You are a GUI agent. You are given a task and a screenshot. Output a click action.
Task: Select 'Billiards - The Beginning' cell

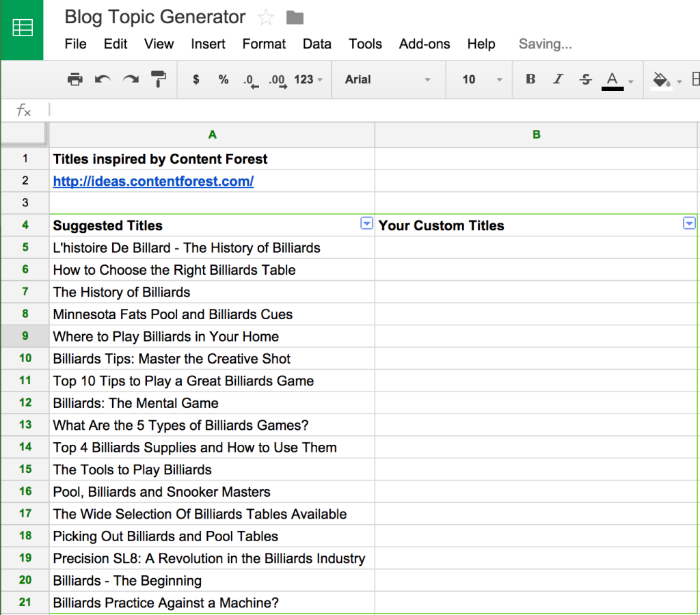point(212,580)
